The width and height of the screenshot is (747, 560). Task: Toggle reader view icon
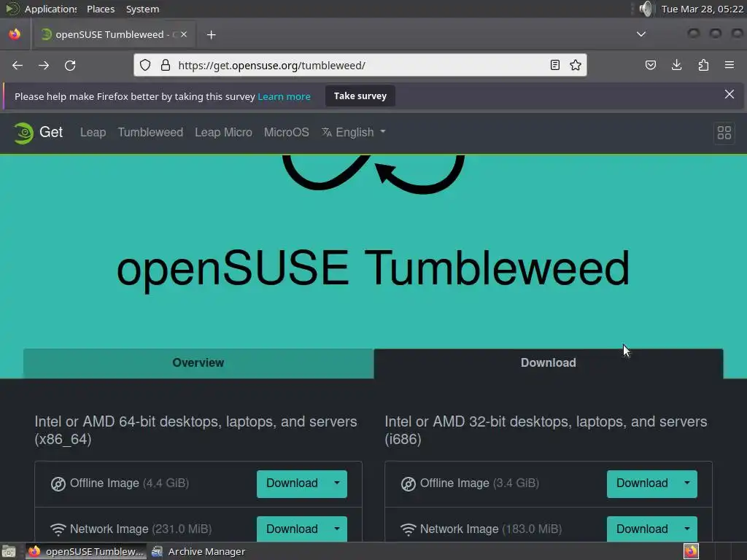(555, 65)
